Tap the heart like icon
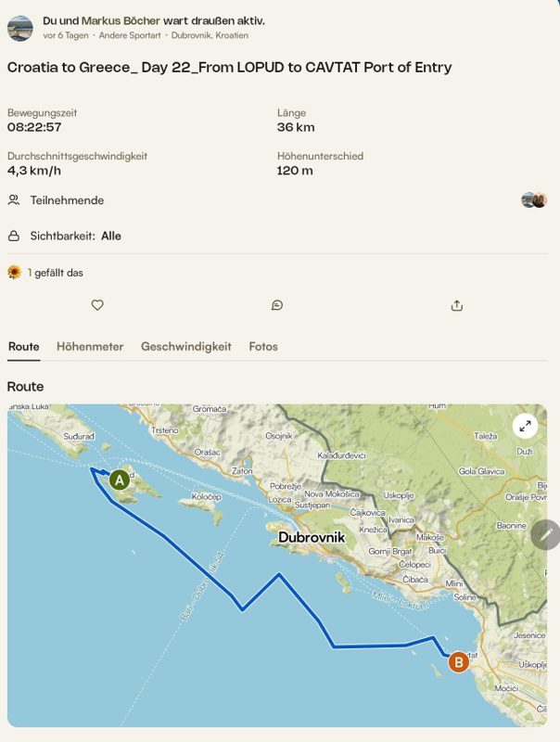 coord(97,305)
